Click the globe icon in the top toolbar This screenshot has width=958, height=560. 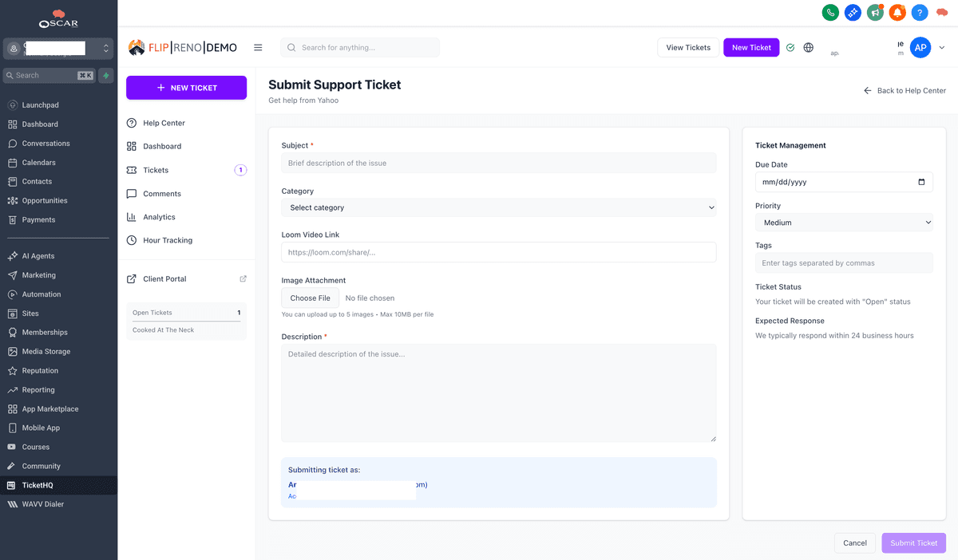tap(808, 47)
